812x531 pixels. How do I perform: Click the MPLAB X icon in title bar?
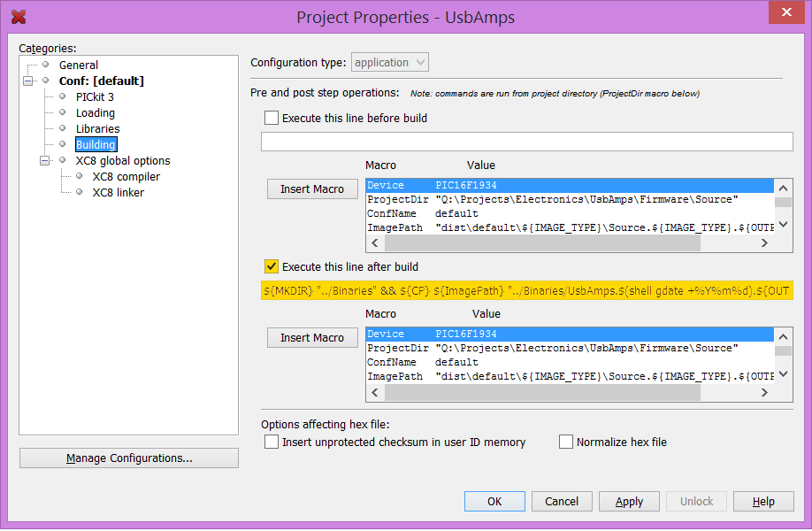[18, 17]
